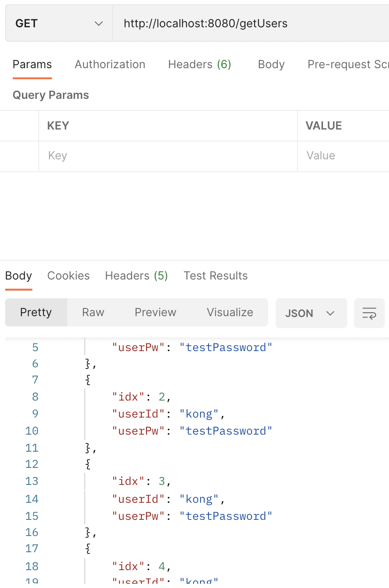The width and height of the screenshot is (389, 588).
Task: Select the Params tab
Action: 32,64
